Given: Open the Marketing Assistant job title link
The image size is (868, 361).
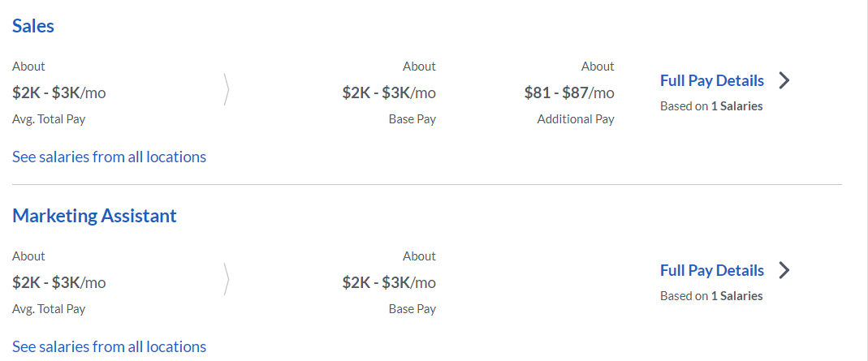Looking at the screenshot, I should [95, 216].
